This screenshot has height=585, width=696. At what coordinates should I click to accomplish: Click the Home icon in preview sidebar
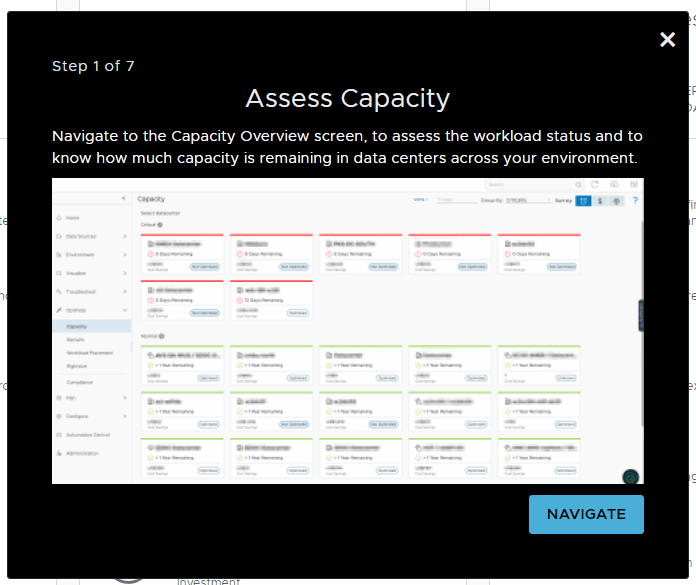(59, 217)
